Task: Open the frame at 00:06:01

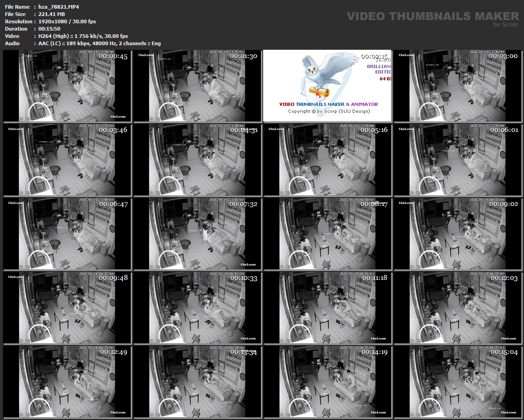Action: [458, 160]
